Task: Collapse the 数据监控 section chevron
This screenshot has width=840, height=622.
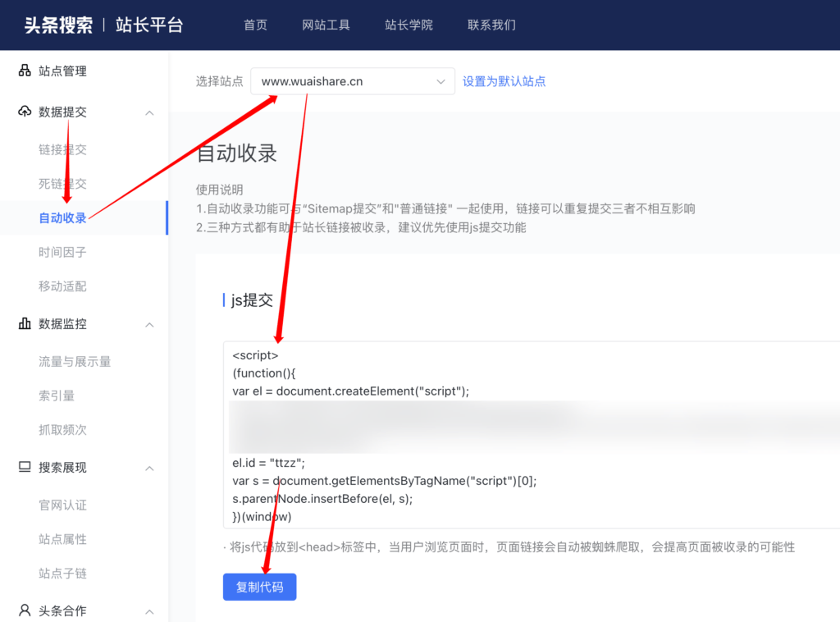Action: (150, 325)
